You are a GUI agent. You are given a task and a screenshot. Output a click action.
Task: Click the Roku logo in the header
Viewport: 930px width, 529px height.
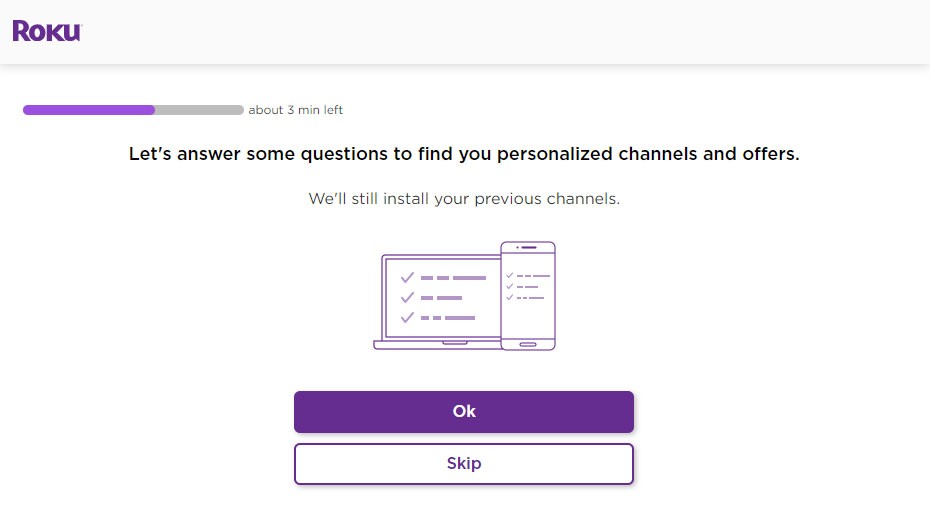46,32
